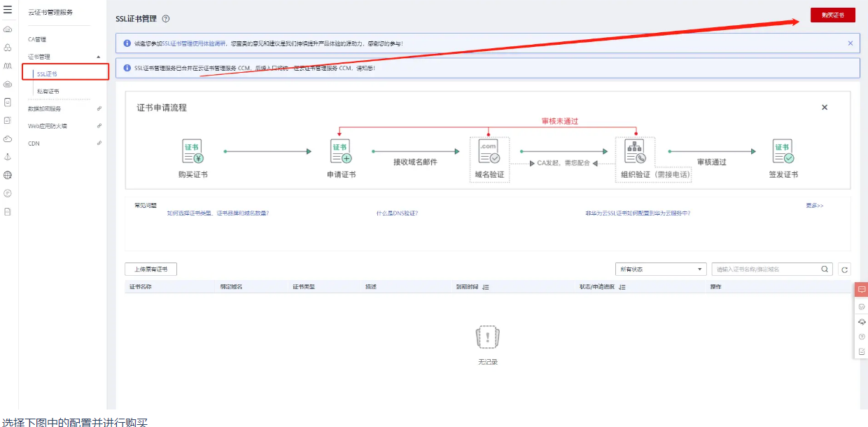This screenshot has height=427, width=868.
Task: Open Web应用防火墙 sidebar entry
Action: click(48, 126)
